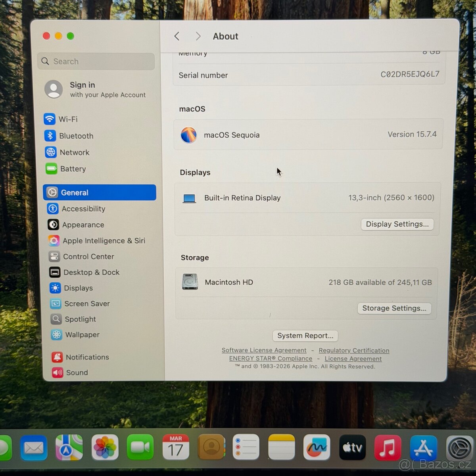Click in the Search field
Screen dimensions: 476x476
[x=96, y=61]
